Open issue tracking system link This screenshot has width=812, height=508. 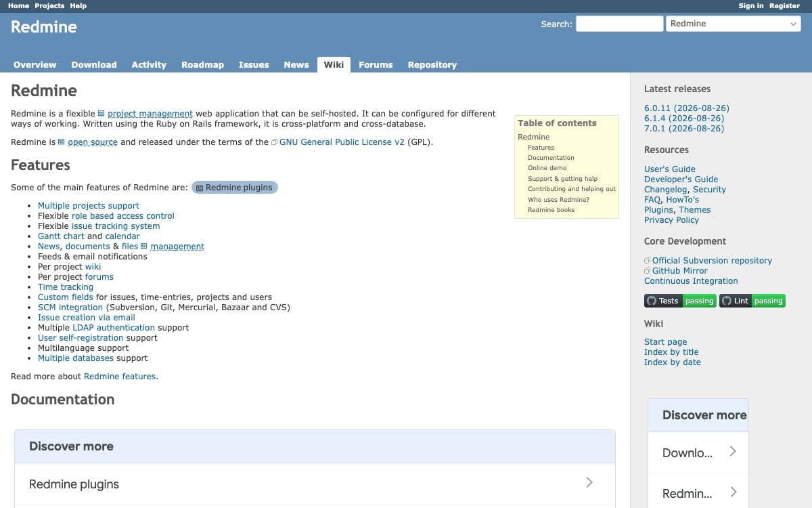point(116,226)
